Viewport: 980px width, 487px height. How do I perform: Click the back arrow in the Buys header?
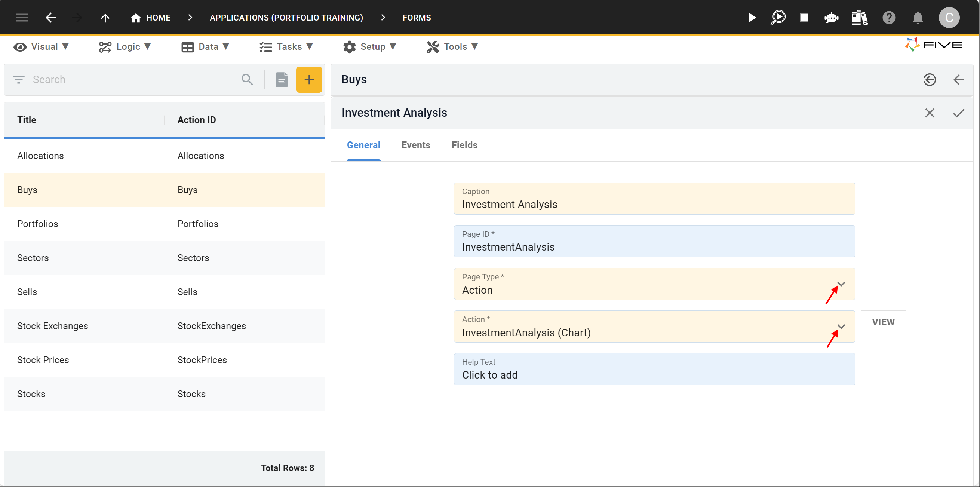point(959,80)
